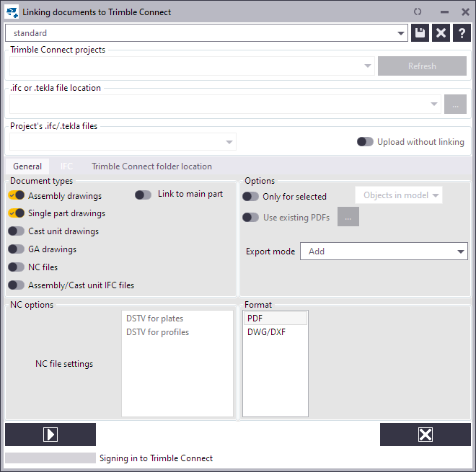Click the refresh arrows icon in title bar
Viewport: 476px width, 472px height.
pos(418,12)
